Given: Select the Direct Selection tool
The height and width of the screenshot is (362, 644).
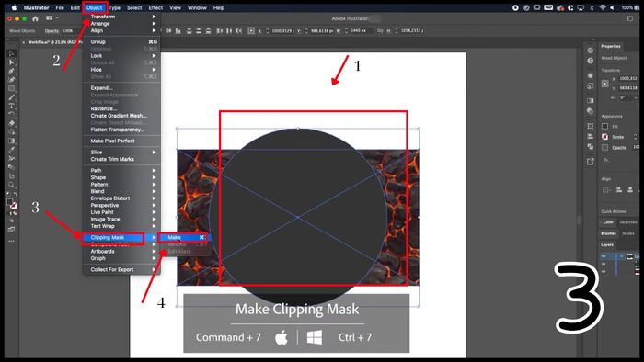Looking at the screenshot, I should click(11, 62).
